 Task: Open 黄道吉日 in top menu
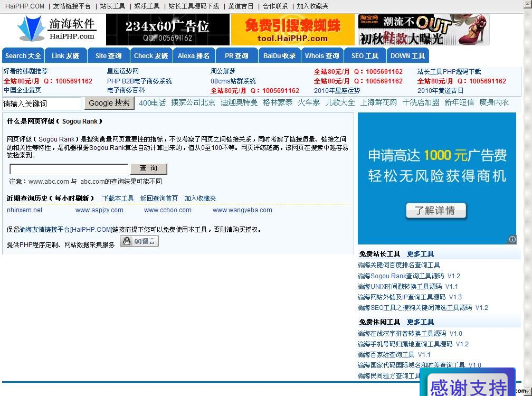click(241, 6)
